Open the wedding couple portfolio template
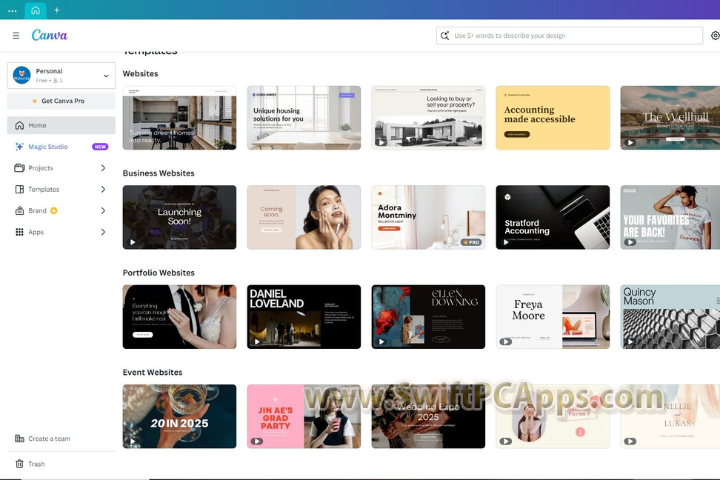 tap(180, 317)
